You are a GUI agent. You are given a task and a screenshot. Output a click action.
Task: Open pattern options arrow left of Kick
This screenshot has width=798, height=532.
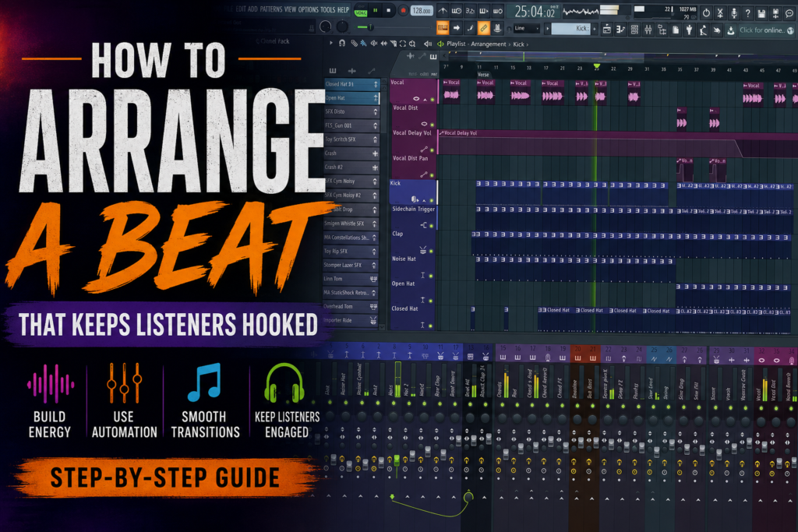tap(548, 29)
